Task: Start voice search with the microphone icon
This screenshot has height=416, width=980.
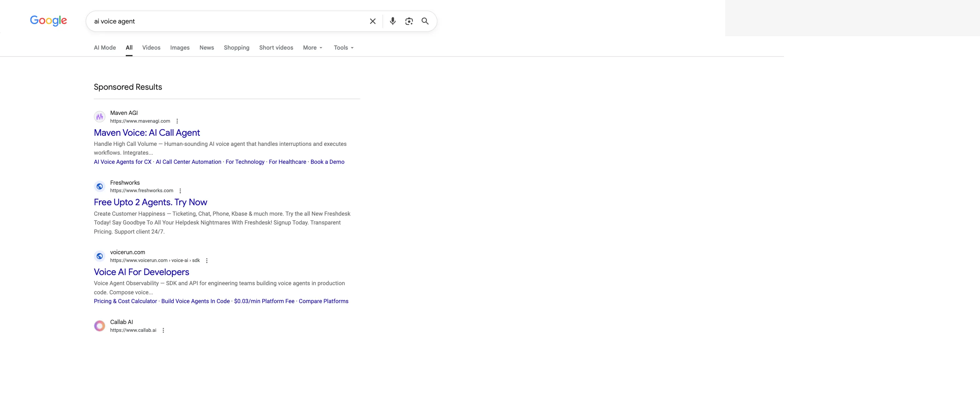Action: point(393,21)
